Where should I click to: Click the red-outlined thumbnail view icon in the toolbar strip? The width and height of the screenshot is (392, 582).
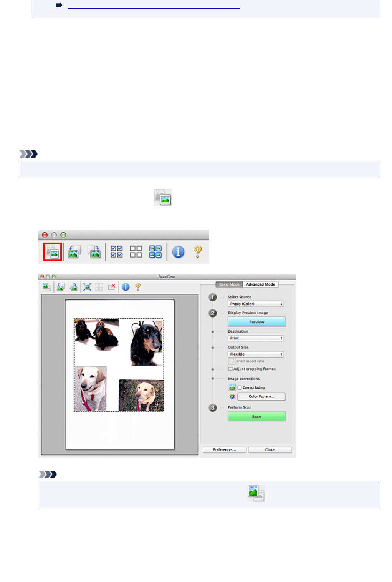click(52, 252)
